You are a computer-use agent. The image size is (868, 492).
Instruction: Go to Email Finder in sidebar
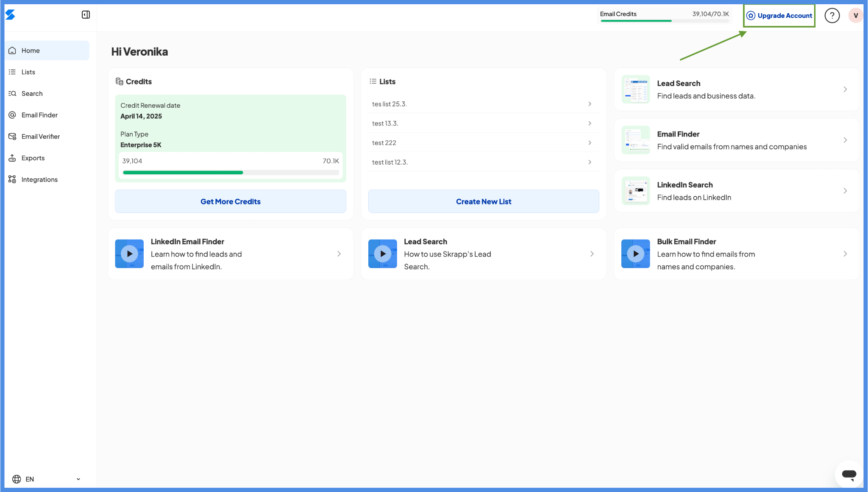39,115
